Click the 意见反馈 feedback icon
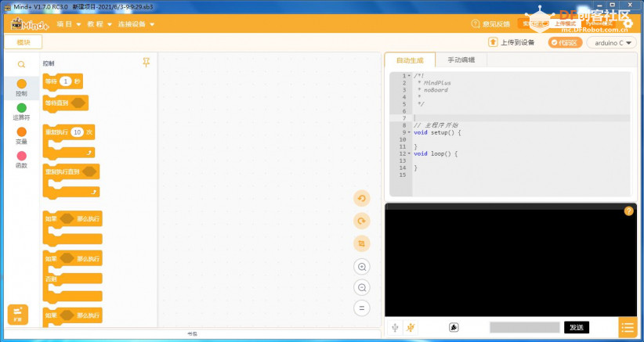Viewport: 644px width, 342px height. (476, 23)
